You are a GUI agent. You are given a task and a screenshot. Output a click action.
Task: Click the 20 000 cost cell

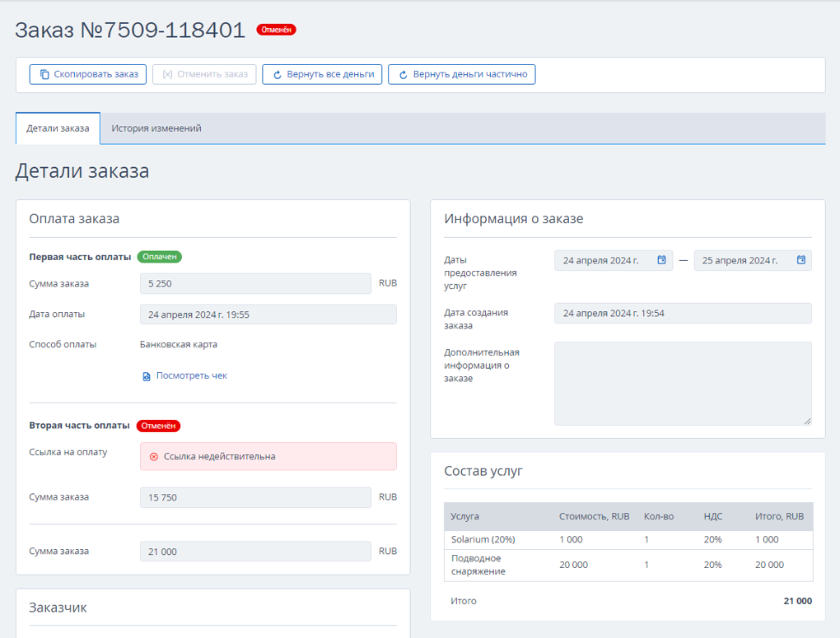573,565
